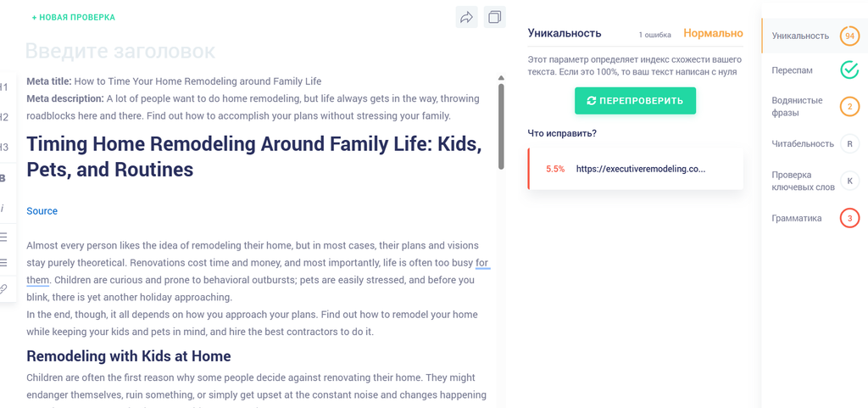Select the H2 heading tool

tap(4, 117)
